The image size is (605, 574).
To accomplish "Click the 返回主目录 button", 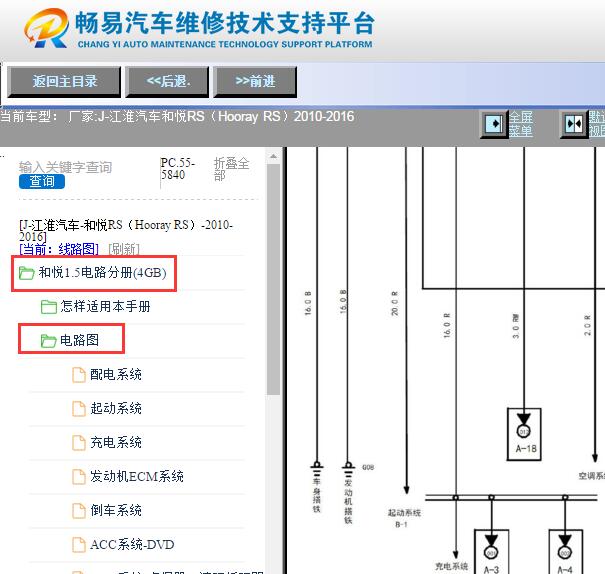I will (64, 81).
